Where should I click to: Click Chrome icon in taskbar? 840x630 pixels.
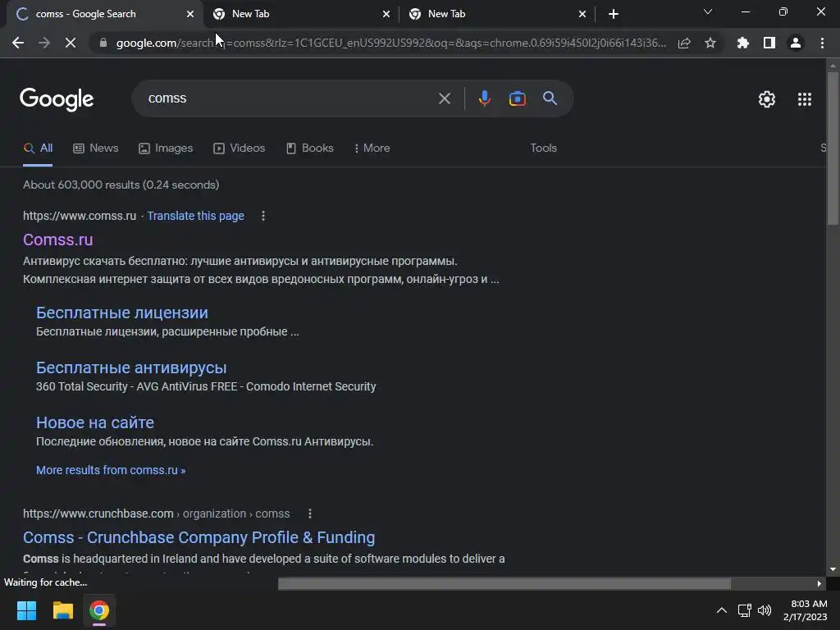click(99, 610)
